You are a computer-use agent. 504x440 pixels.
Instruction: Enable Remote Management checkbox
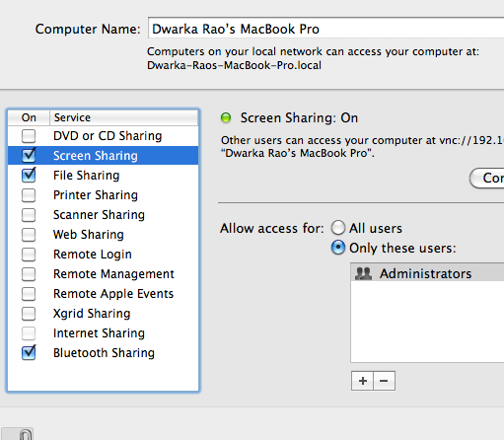(29, 274)
